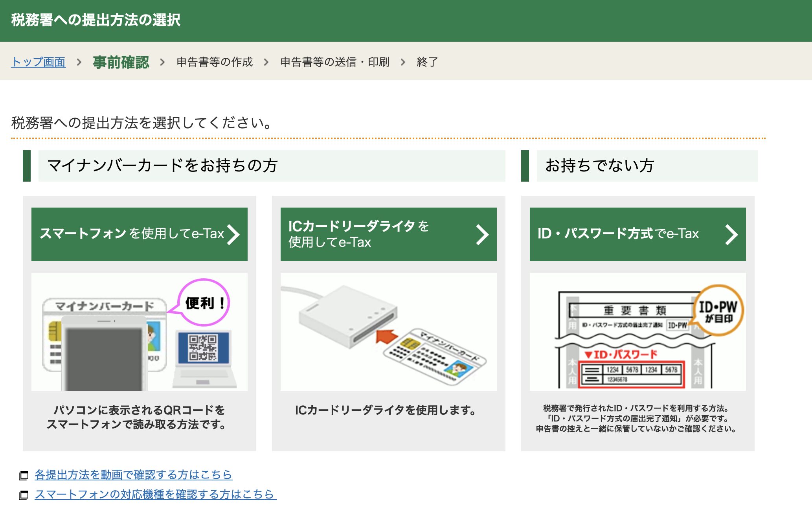Click the new-window icon beside the smartphone models link
This screenshot has height=515, width=812.
(x=24, y=495)
